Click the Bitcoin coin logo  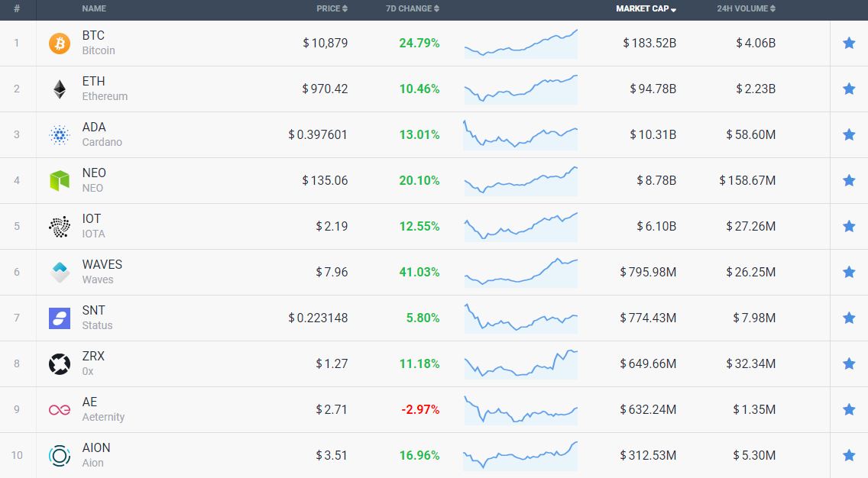tap(60, 44)
